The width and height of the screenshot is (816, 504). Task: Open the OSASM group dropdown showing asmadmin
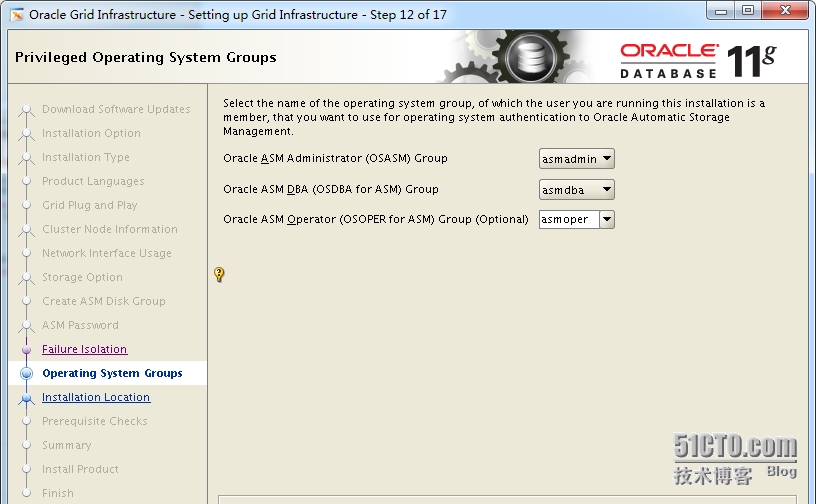coord(577,159)
